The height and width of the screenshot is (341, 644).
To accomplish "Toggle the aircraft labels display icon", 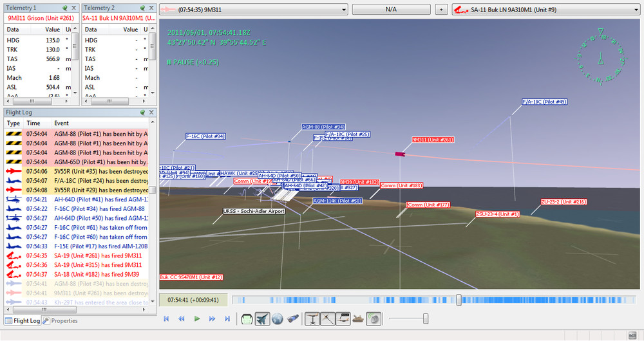I will [x=343, y=319].
